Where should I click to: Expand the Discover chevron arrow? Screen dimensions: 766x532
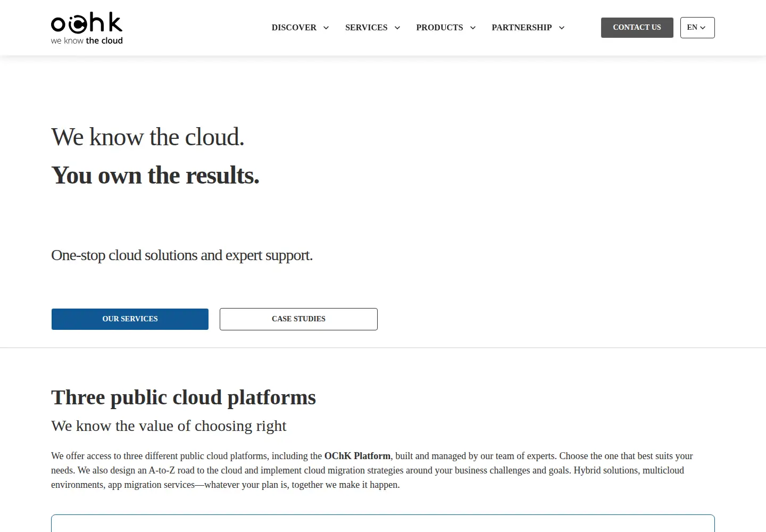coord(326,28)
